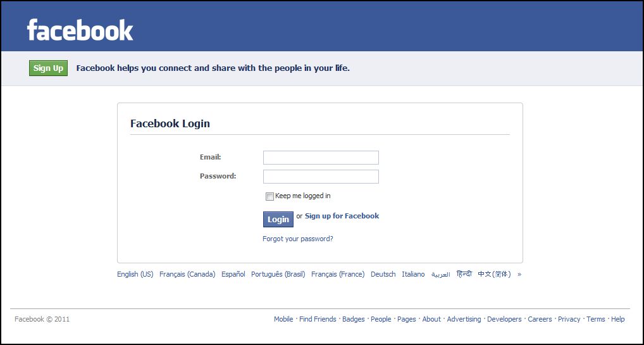The height and width of the screenshot is (345, 644).
Task: Open the People footer link
Action: (x=381, y=319)
